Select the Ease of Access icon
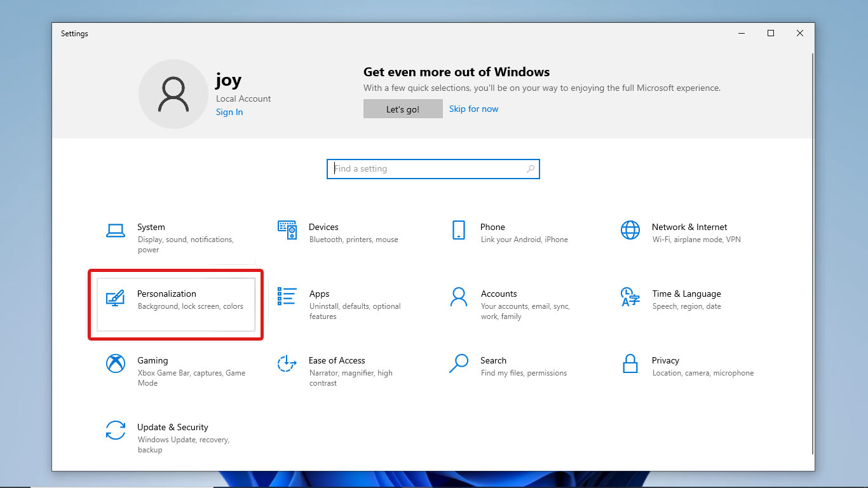868x488 pixels. pyautogui.click(x=287, y=363)
